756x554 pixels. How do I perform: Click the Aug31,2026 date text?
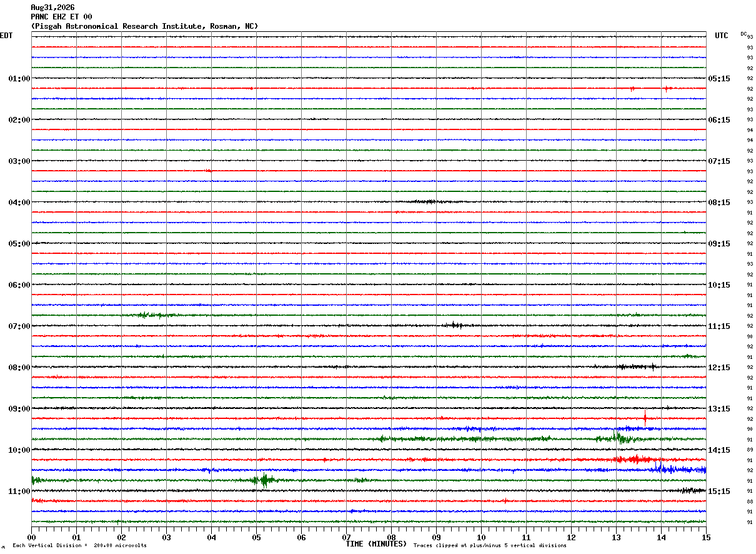pyautogui.click(x=52, y=8)
